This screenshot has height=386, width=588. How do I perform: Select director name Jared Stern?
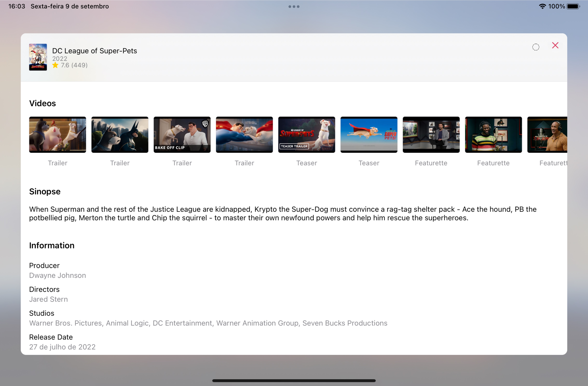(x=48, y=299)
